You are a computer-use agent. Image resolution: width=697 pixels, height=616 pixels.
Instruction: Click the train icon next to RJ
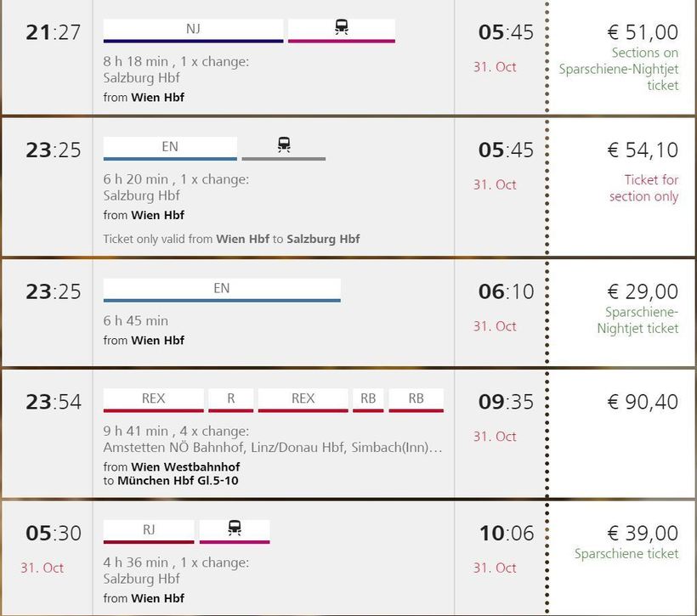coord(235,529)
